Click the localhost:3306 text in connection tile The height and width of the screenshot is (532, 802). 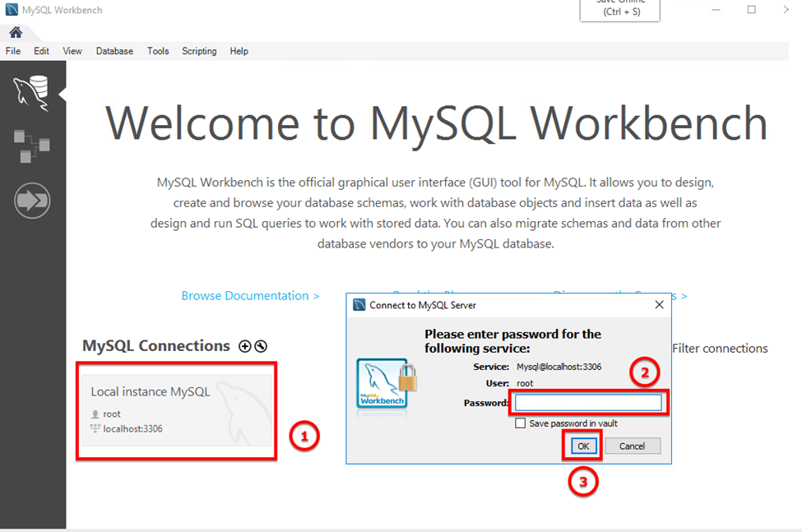(x=132, y=428)
